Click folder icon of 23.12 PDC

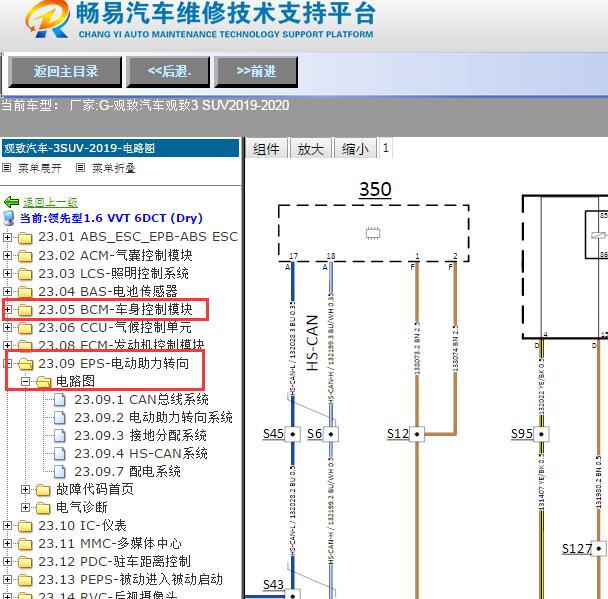coord(25,562)
